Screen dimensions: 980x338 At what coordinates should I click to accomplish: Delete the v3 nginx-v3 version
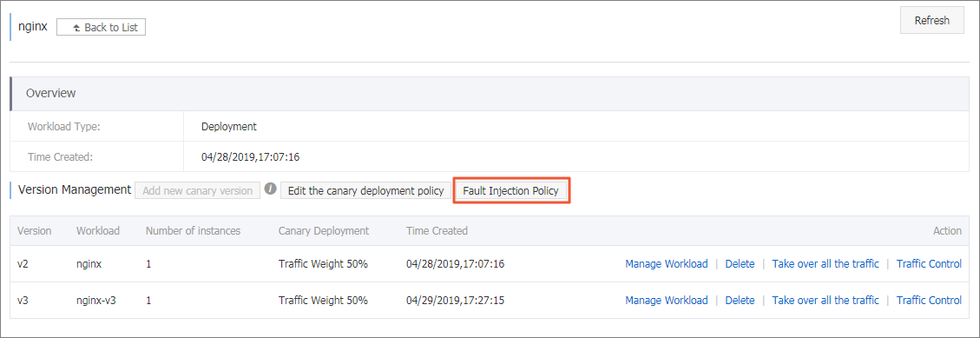pos(740,301)
